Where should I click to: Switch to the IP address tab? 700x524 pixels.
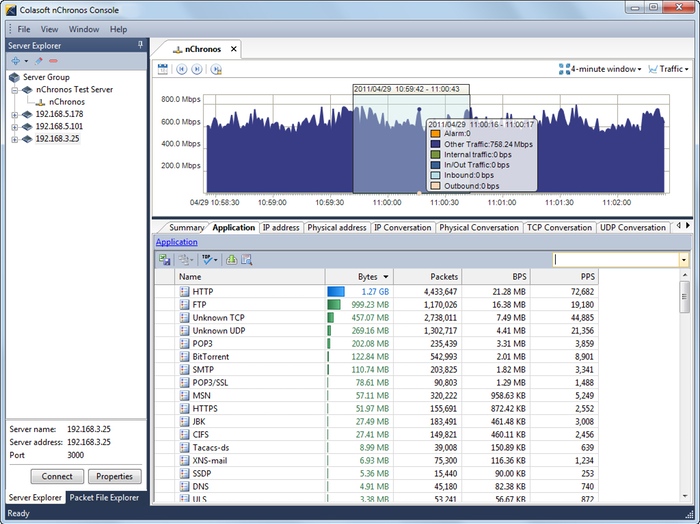tap(281, 228)
